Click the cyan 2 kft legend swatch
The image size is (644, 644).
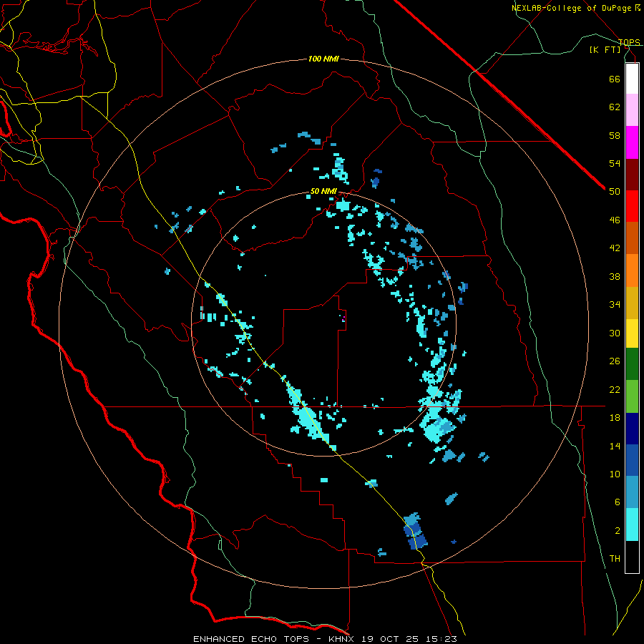pyautogui.click(x=632, y=525)
